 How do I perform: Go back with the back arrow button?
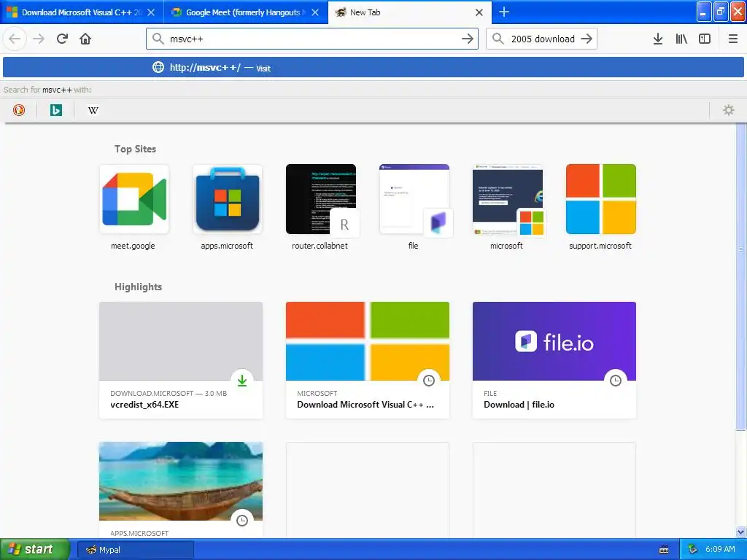coord(15,39)
